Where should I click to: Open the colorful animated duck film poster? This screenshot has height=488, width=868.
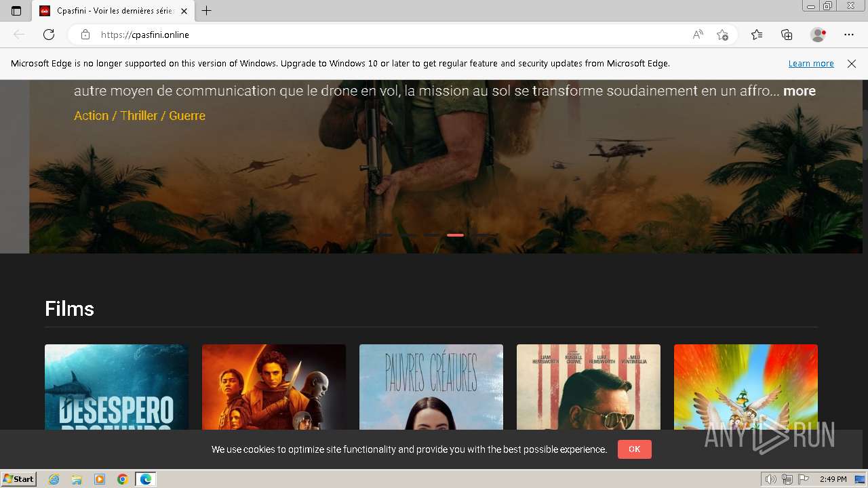pyautogui.click(x=746, y=387)
